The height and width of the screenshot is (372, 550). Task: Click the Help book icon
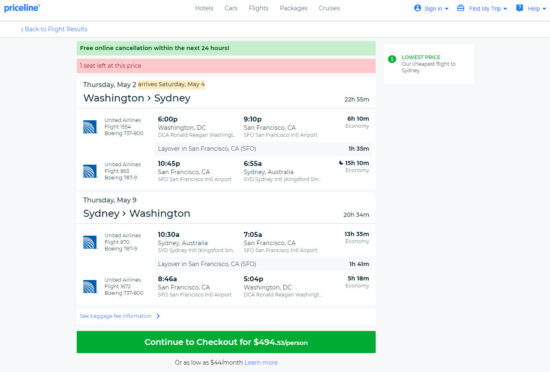tap(519, 8)
